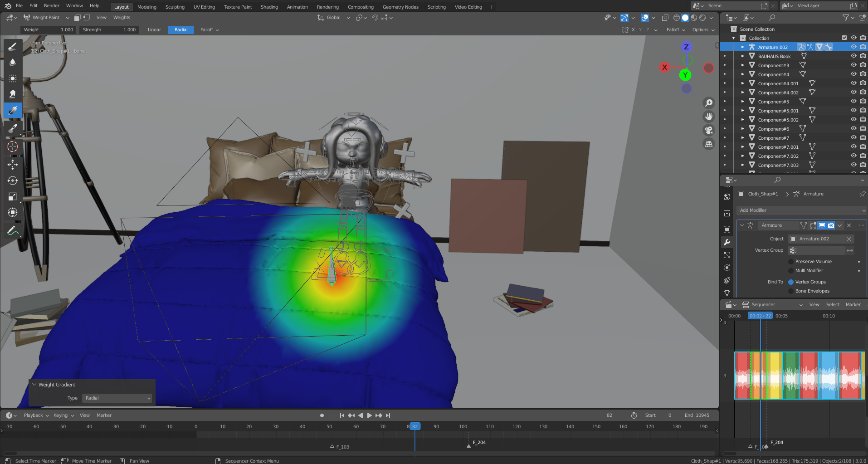The height and width of the screenshot is (464, 868).
Task: Disable rendering for Component#5
Action: tap(863, 101)
